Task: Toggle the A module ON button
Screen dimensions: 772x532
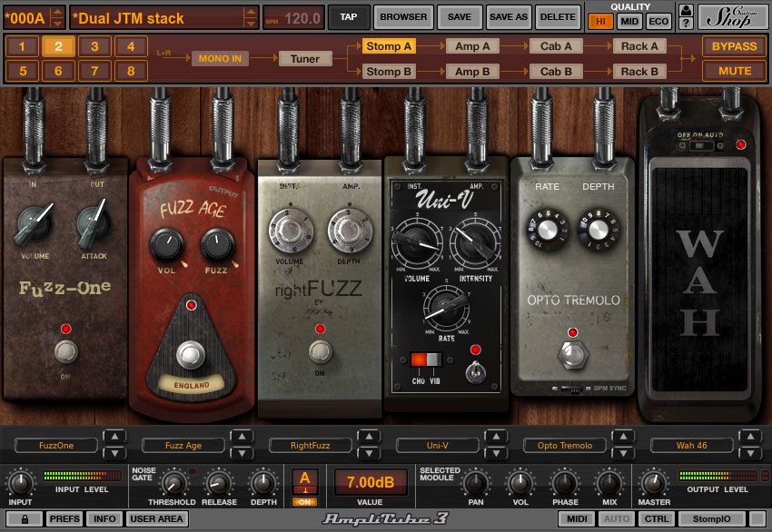Action: tap(305, 502)
